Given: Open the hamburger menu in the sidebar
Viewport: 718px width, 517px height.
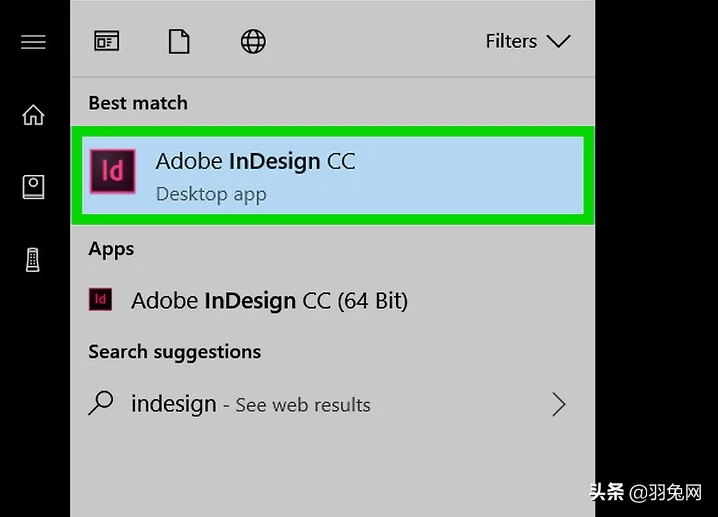Looking at the screenshot, I should click(x=33, y=42).
